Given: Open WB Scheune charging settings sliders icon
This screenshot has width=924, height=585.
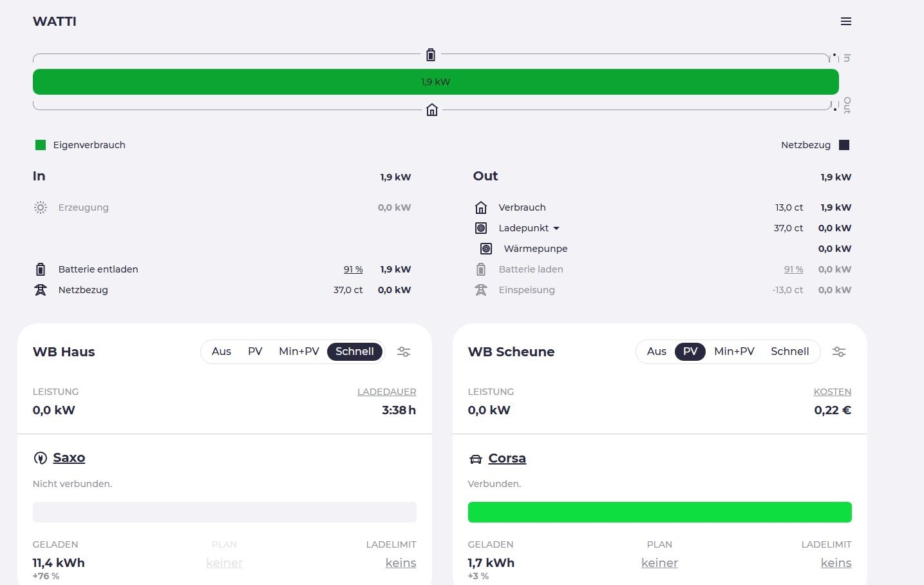Looking at the screenshot, I should tap(838, 352).
